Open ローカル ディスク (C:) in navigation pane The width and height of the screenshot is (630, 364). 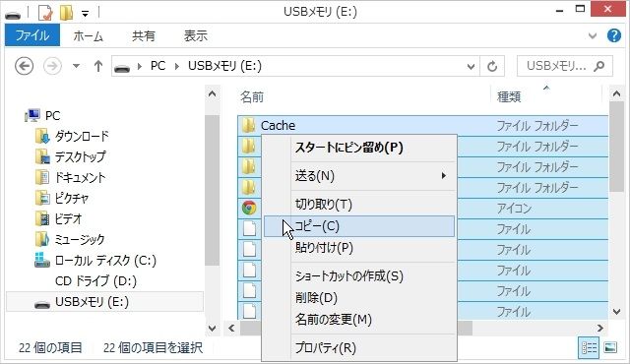[105, 261]
